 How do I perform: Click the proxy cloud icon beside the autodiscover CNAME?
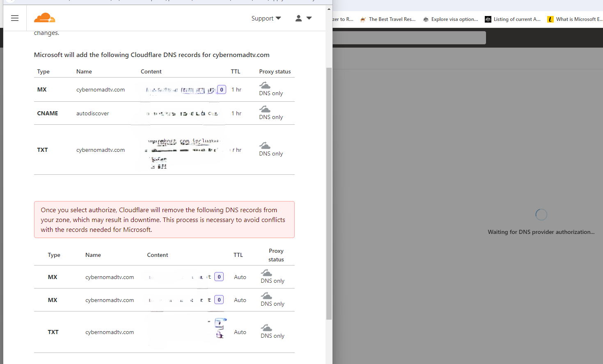tap(264, 108)
